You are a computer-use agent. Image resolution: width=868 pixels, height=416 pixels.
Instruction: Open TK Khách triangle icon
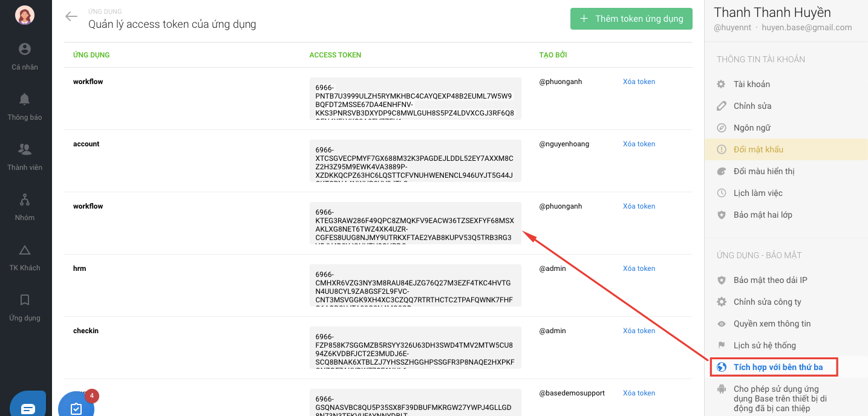(25, 250)
